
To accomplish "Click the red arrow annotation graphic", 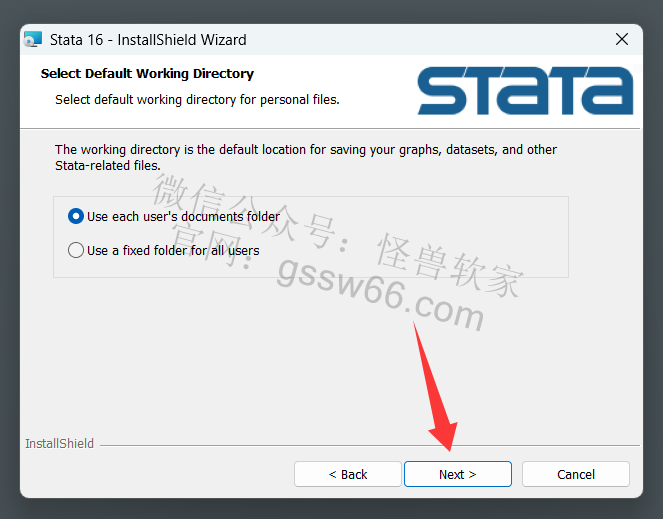I will (436, 387).
